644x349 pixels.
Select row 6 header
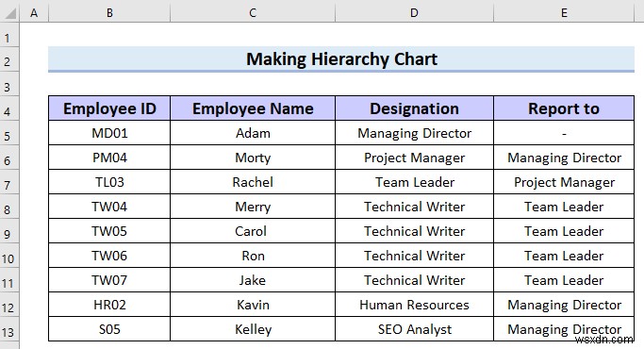coord(9,158)
